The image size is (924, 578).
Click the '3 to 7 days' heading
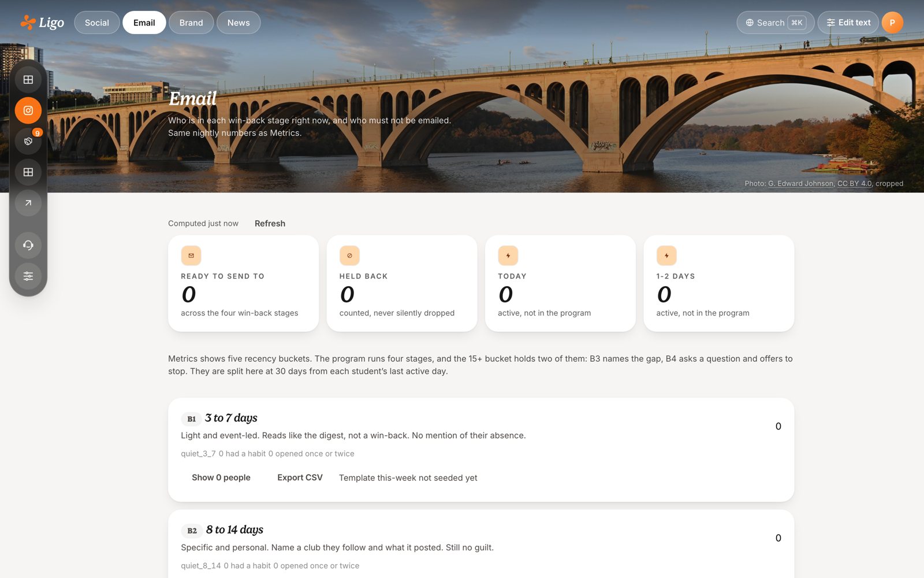[231, 418]
